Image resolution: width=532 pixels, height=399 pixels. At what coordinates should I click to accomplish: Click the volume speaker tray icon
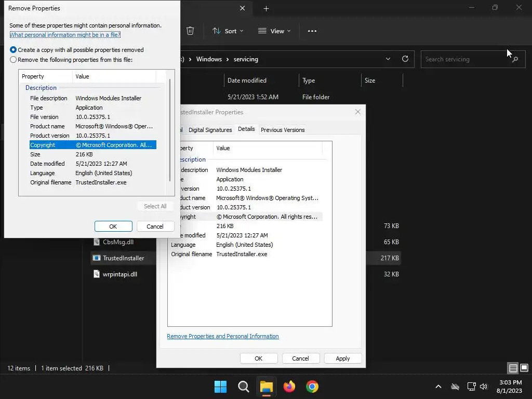pyautogui.click(x=484, y=387)
